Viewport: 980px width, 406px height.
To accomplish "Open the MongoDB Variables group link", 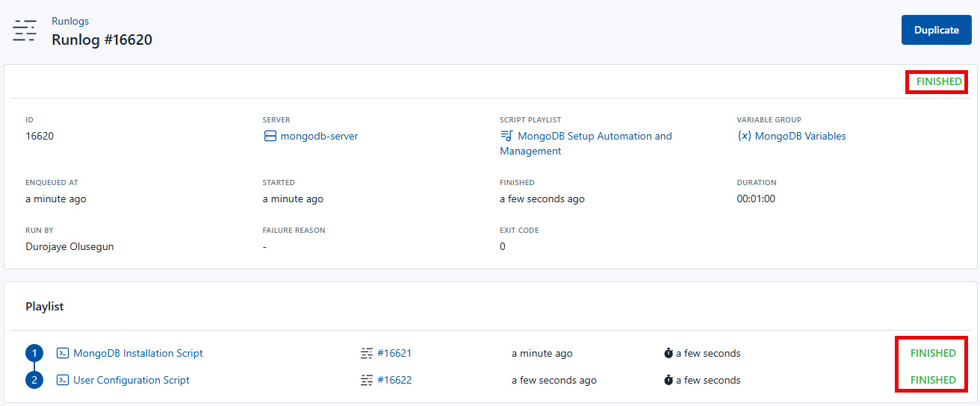I will (x=800, y=137).
